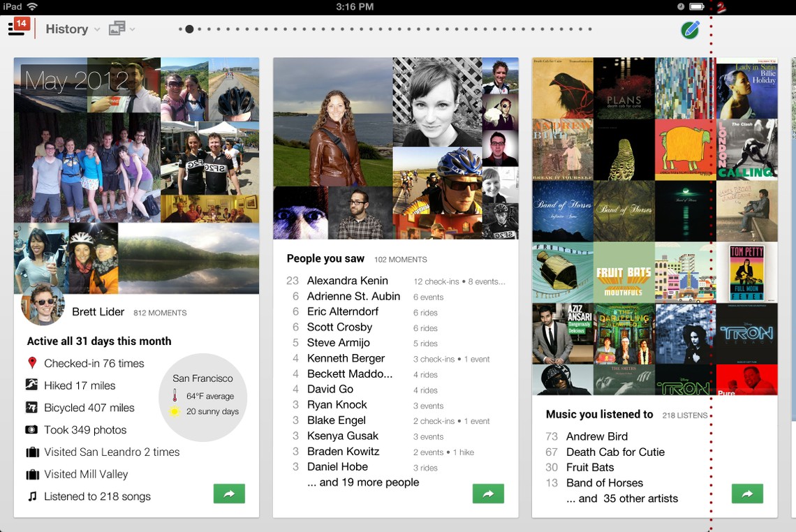Open the menu with 14 notifications badge
This screenshot has width=796, height=532.
pyautogui.click(x=17, y=27)
